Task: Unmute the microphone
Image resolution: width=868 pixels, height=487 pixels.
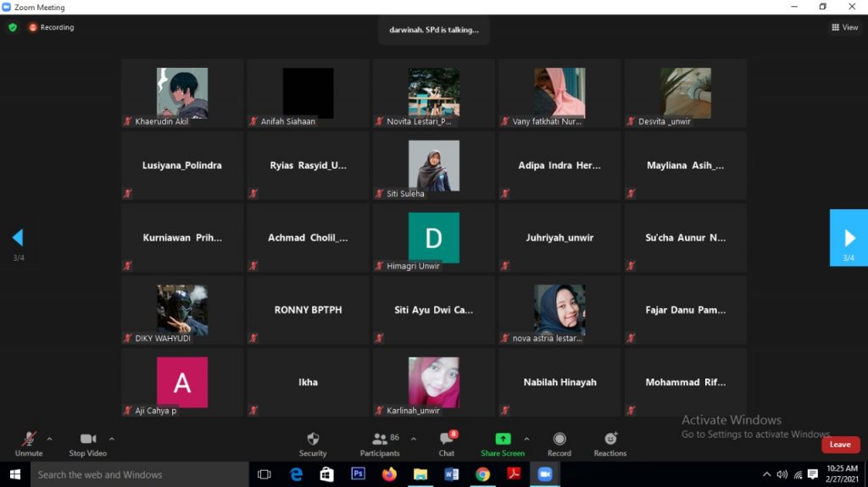Action: point(29,439)
